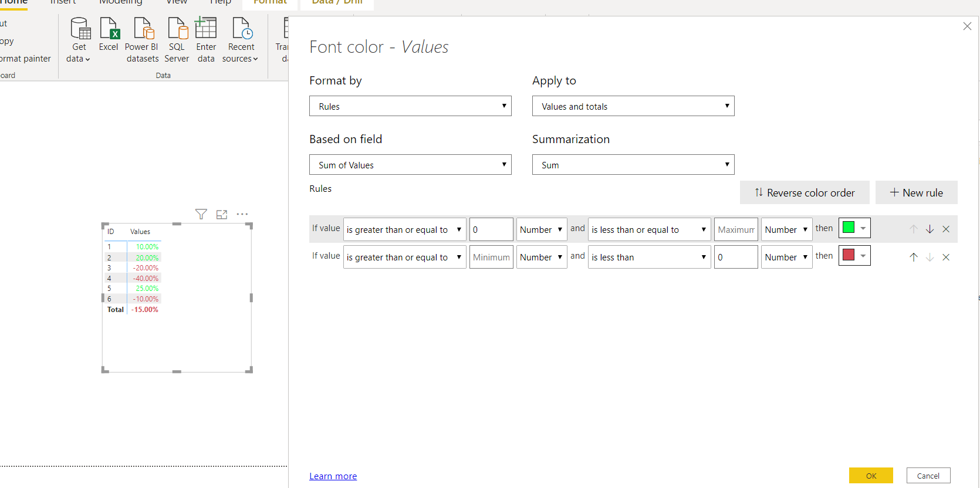Open the Home ribbon tab

click(x=14, y=3)
